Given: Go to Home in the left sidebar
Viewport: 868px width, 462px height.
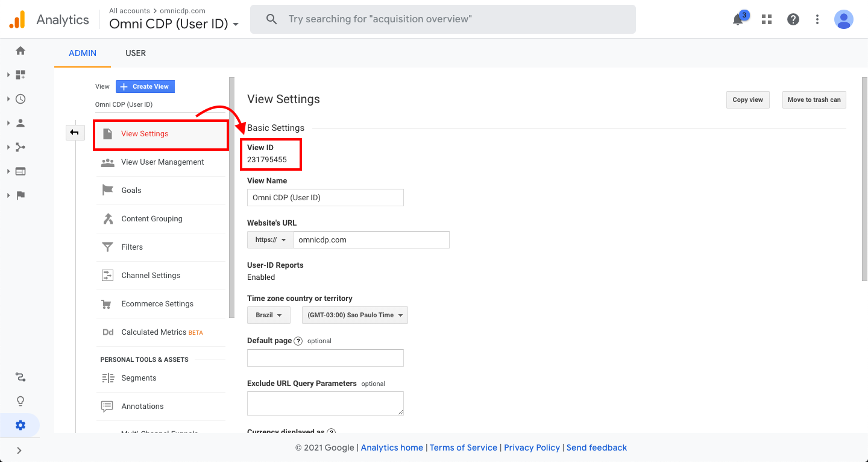Looking at the screenshot, I should coord(20,51).
